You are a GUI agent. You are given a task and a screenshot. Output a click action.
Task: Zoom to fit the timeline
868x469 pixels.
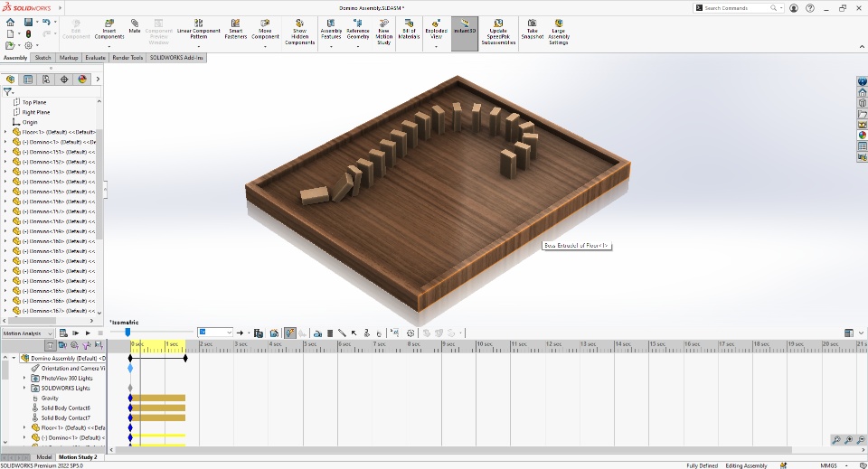(835, 440)
